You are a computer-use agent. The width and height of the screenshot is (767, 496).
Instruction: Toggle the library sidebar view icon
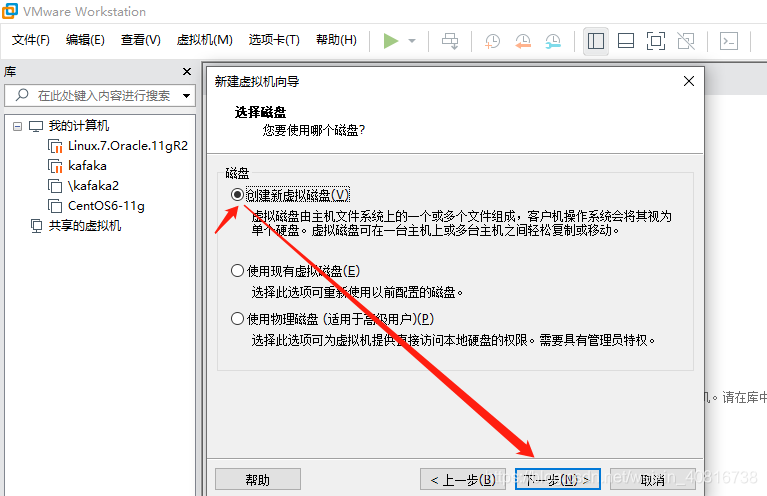595,41
